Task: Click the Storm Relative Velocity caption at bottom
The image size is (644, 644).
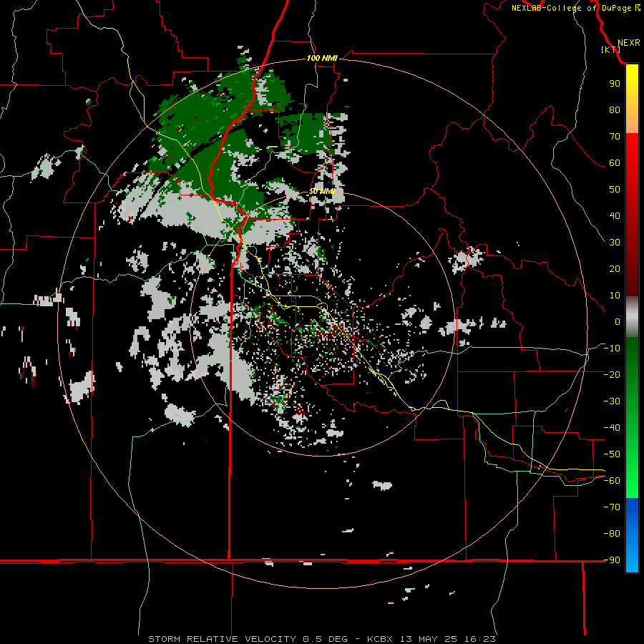Action: coord(321,639)
